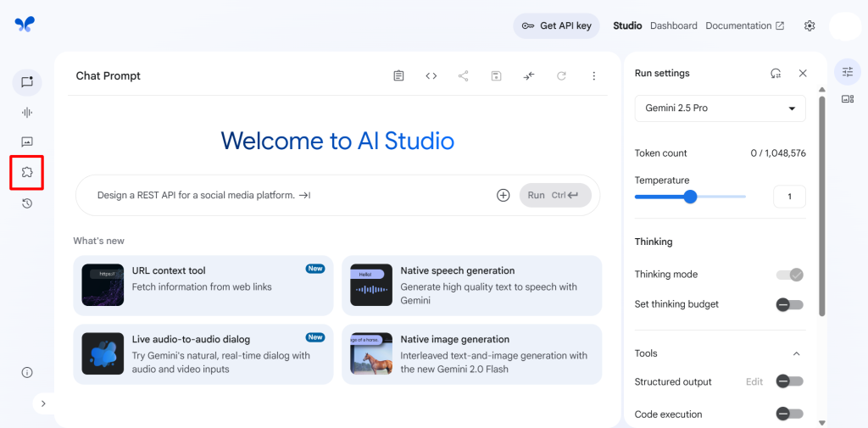
Task: Click the Share prompt icon
Action: [x=464, y=76]
